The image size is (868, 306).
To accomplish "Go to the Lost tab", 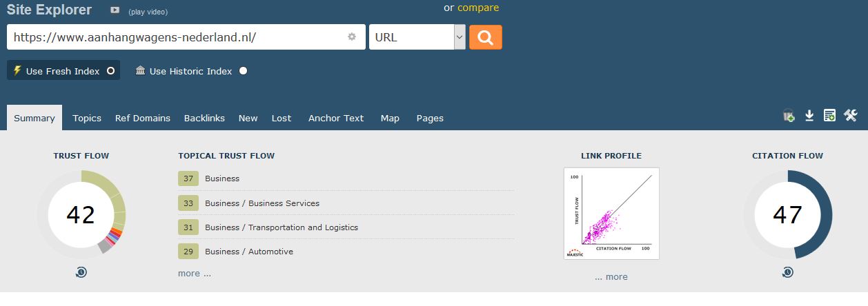I will pos(282,118).
